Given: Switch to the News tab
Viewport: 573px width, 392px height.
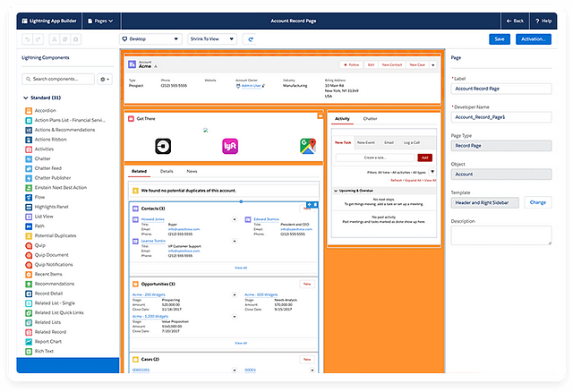Looking at the screenshot, I should point(192,171).
